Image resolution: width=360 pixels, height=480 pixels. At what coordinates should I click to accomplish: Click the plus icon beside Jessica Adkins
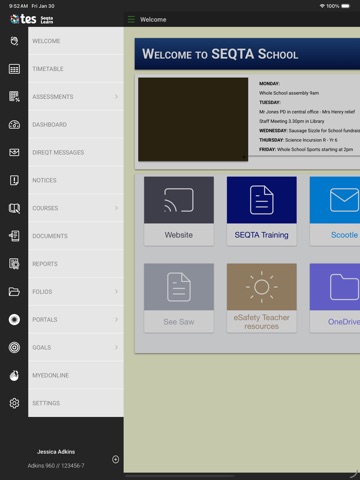115,459
